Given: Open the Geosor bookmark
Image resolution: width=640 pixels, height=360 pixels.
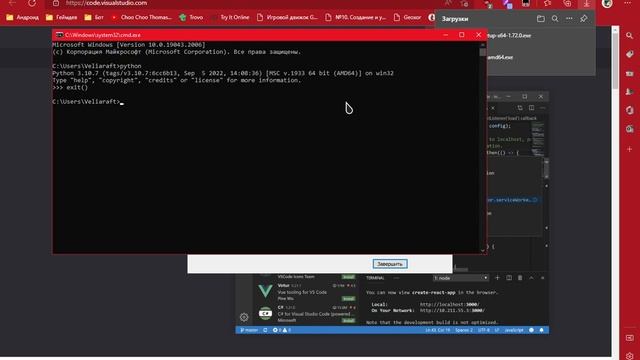Looking at the screenshot, I should point(408,18).
